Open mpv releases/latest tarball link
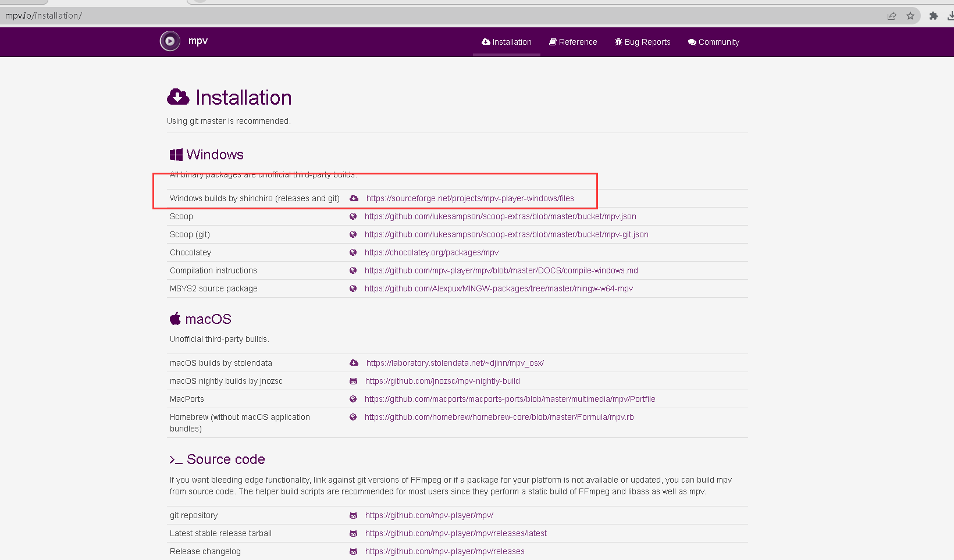The width and height of the screenshot is (954, 560). [x=456, y=533]
